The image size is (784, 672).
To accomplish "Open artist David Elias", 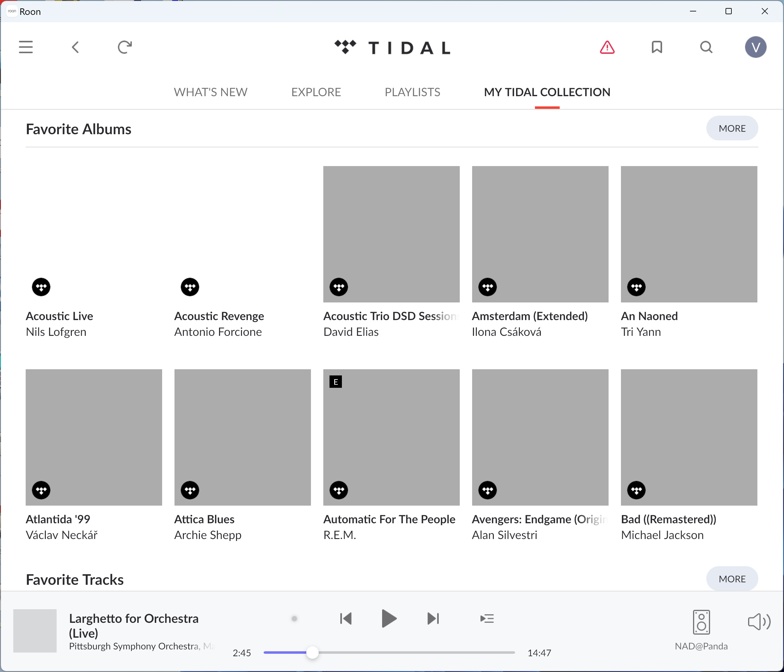I will point(351,332).
